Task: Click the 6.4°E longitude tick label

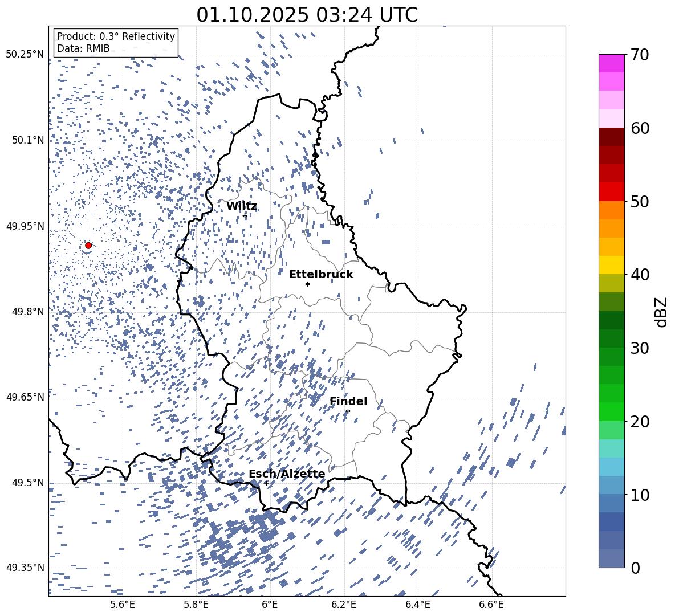Action: tap(417, 605)
